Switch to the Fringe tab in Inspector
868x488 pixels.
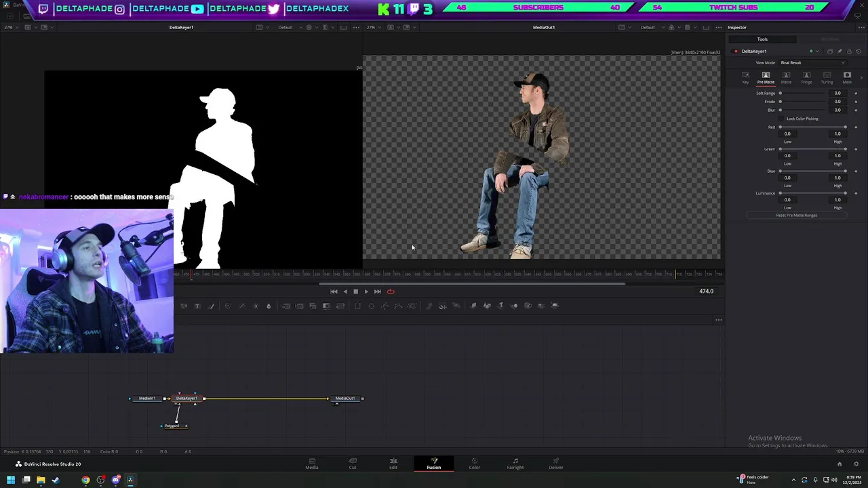[x=806, y=78]
